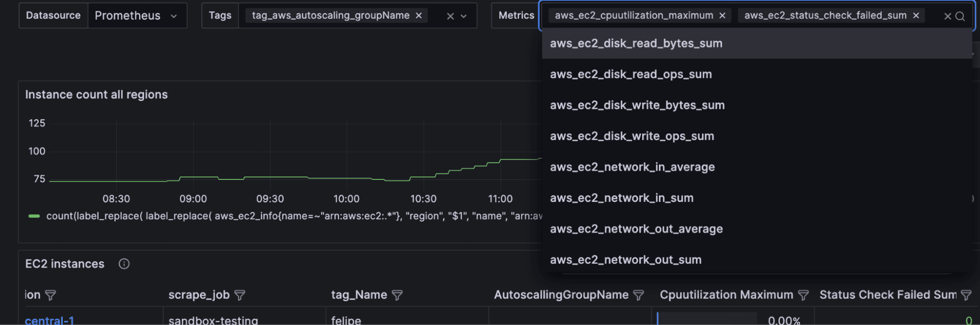Select aws_ec2_disk_read_bytes_sum option

[757, 44]
